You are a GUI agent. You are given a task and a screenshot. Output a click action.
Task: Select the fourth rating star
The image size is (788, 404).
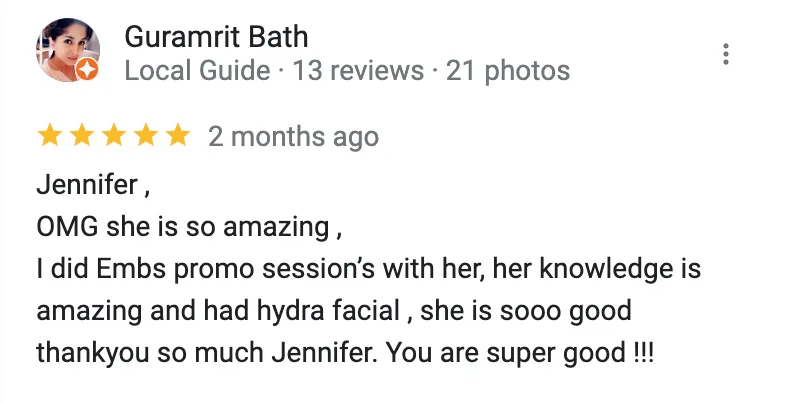(x=146, y=136)
